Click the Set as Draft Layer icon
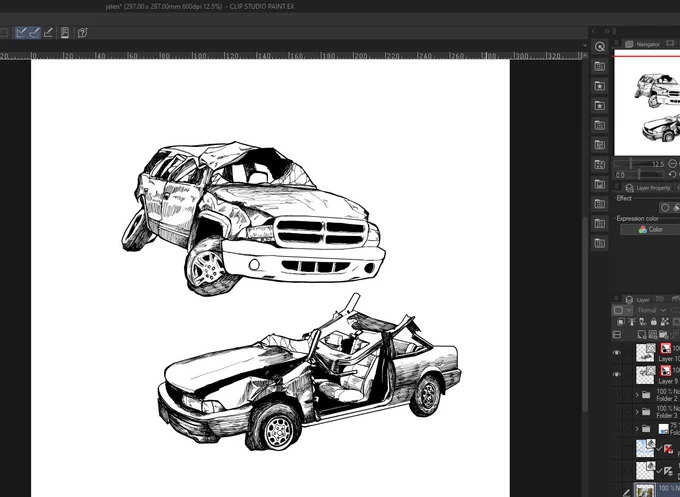Viewport: 680px width, 497px height. pyautogui.click(x=643, y=322)
